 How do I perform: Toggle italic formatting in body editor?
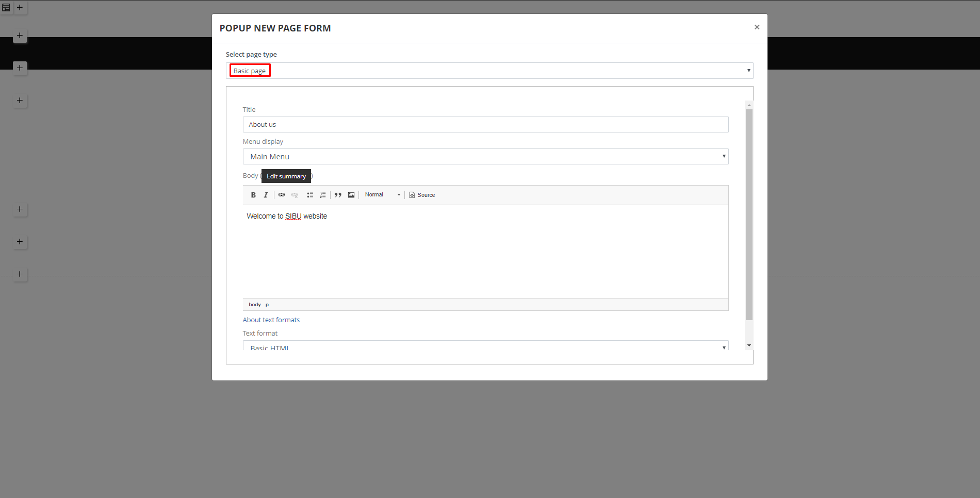[266, 195]
